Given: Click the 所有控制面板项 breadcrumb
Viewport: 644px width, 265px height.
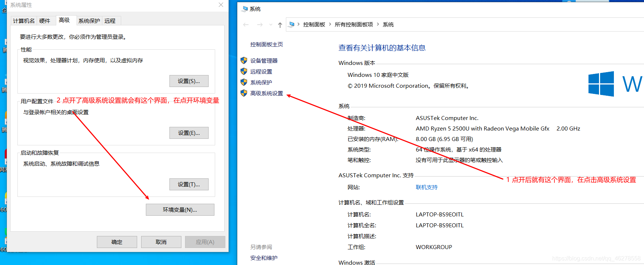Looking at the screenshot, I should [x=354, y=25].
